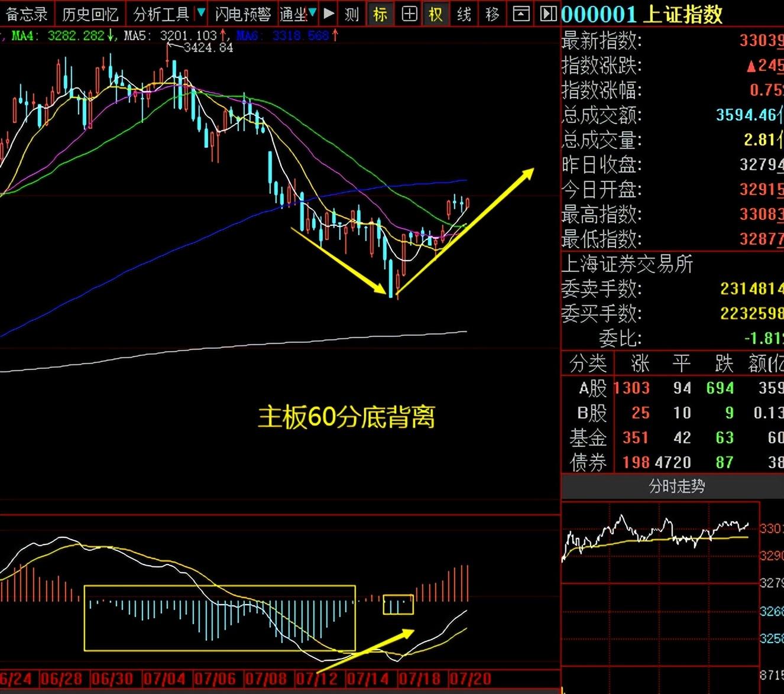Click the 07/20 date marker

tap(470, 679)
